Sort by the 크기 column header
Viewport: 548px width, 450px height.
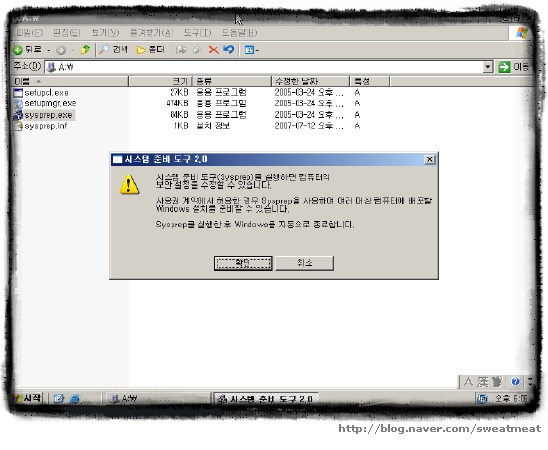point(160,81)
